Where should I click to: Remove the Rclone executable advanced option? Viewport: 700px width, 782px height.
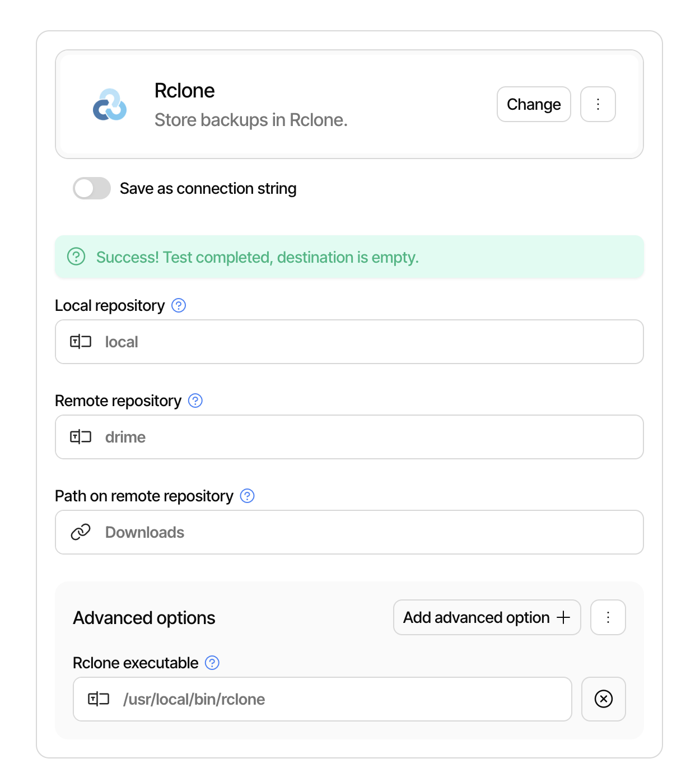click(603, 699)
